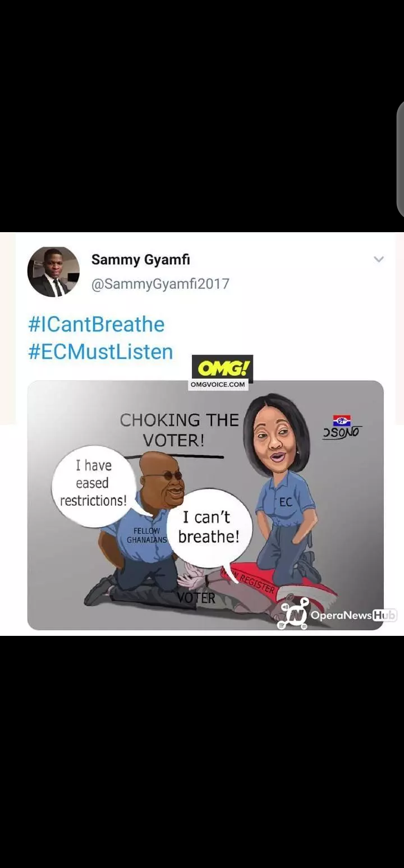Open the @SammyGyamfi2017 handle
The height and width of the screenshot is (868, 404).
(x=160, y=284)
